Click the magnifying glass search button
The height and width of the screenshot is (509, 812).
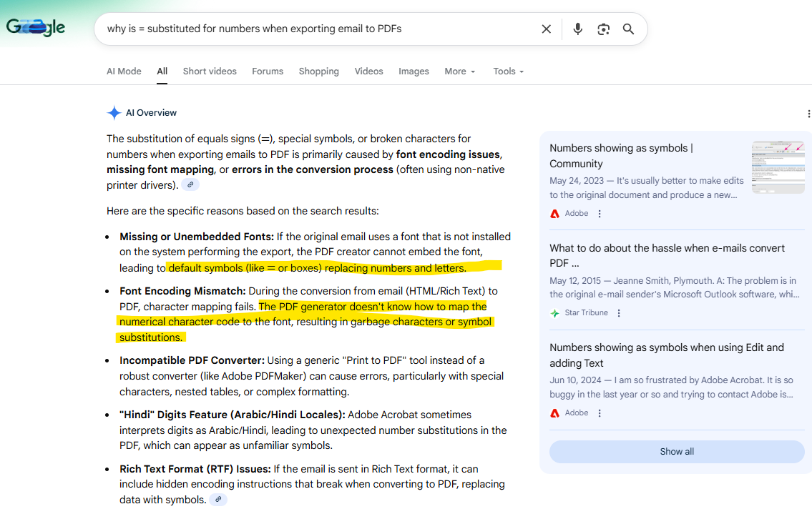pyautogui.click(x=628, y=29)
